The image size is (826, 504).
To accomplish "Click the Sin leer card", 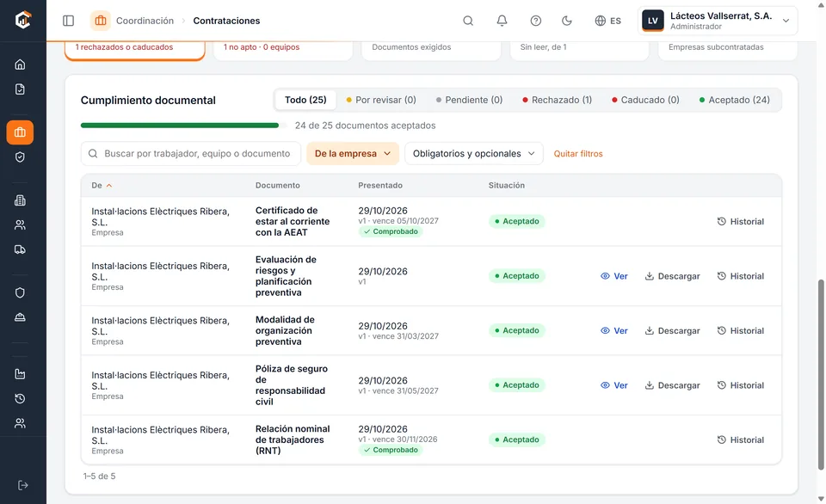I will point(579,51).
